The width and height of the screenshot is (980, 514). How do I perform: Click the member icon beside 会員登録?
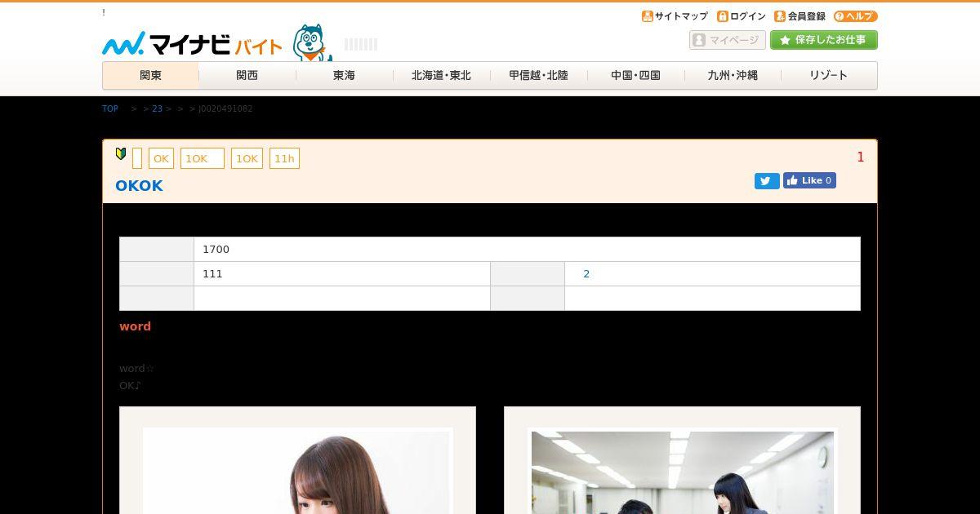(780, 16)
